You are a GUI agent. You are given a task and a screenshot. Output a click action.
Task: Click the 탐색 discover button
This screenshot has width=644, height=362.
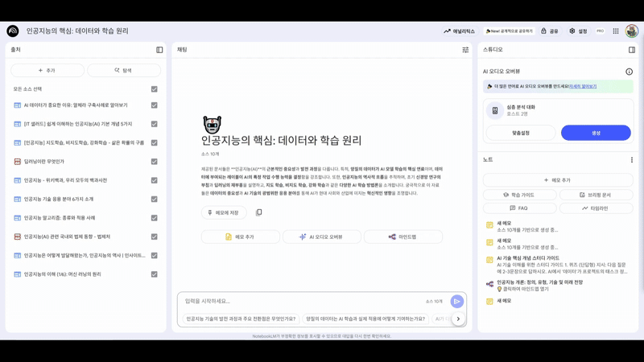124,71
